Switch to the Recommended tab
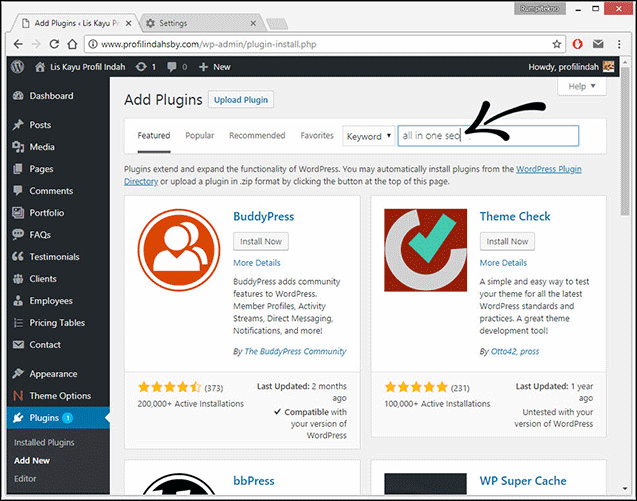 pos(257,136)
